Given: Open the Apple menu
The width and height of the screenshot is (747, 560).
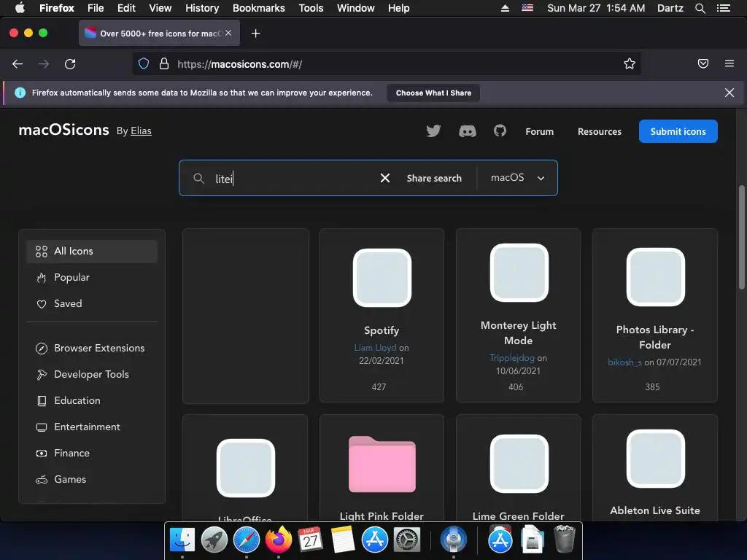Looking at the screenshot, I should coord(20,8).
